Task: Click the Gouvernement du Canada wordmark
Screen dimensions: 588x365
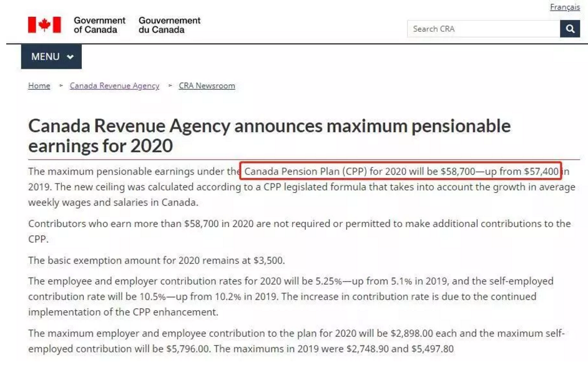Action: tap(170, 25)
